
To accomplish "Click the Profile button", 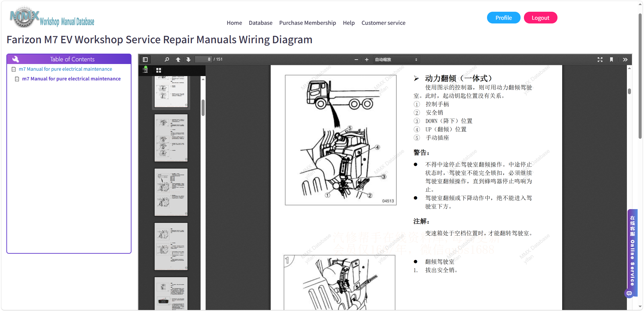I will tap(503, 18).
